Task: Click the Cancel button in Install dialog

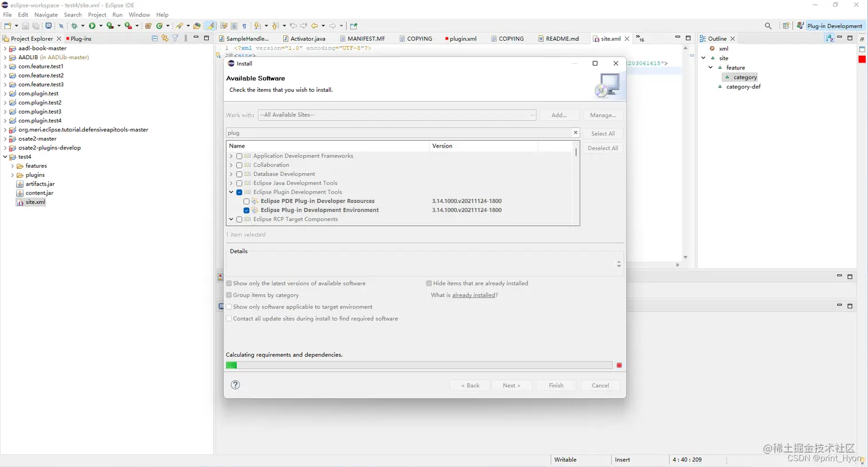Action: pos(600,385)
